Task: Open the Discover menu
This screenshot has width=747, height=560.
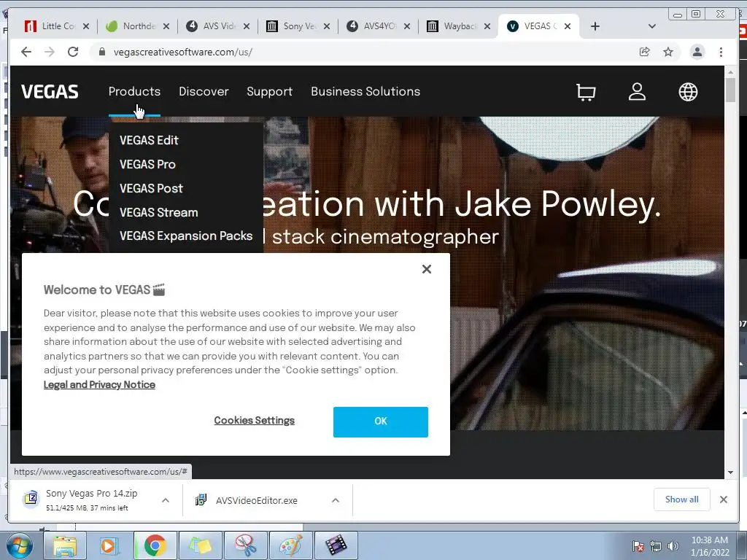Action: click(x=204, y=91)
